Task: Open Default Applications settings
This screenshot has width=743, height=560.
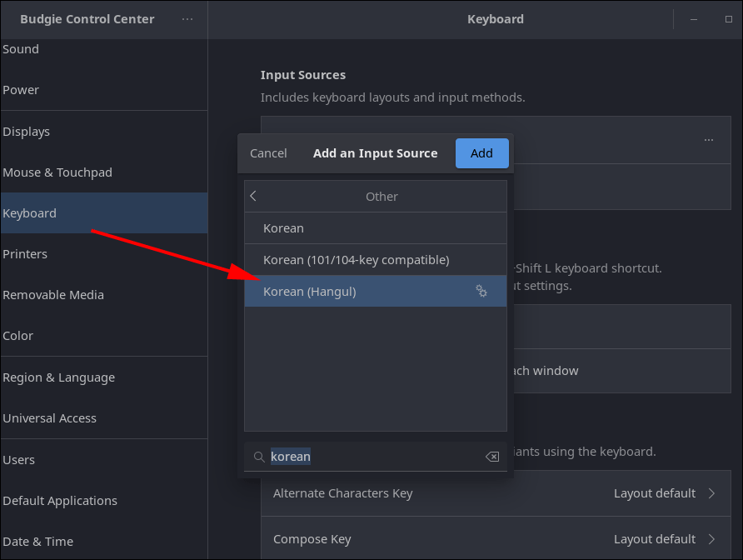Action: [104, 501]
